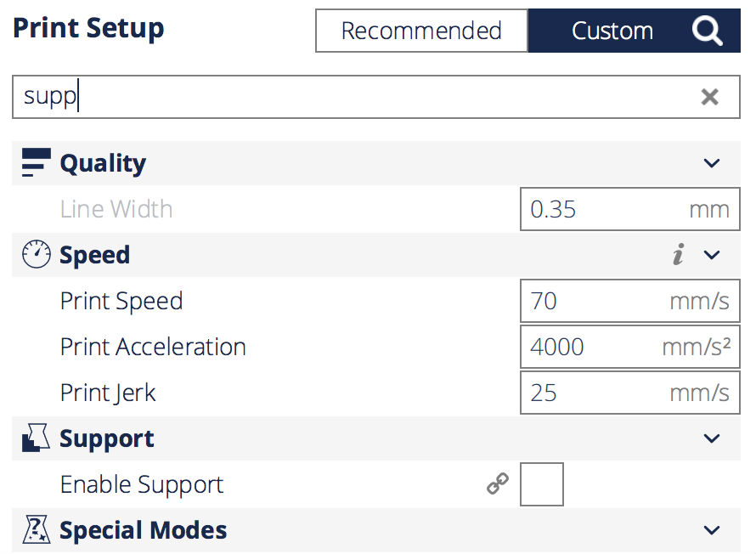Click the Print Jerk value field
This screenshot has width=756, height=554.
pos(629,393)
